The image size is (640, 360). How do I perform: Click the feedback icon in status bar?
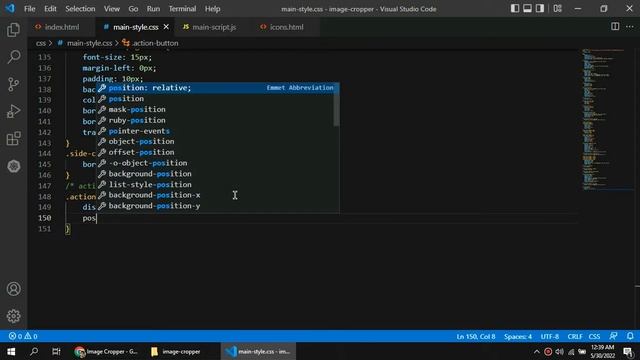[613, 336]
